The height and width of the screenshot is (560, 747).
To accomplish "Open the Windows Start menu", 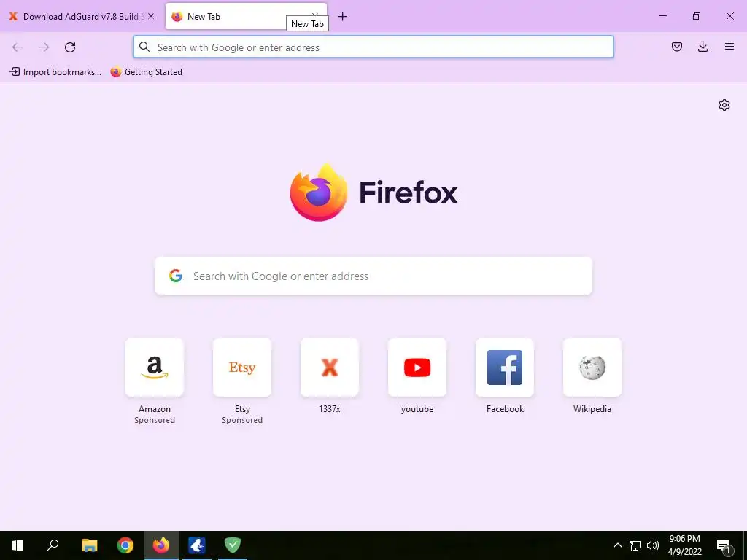I will 18,545.
